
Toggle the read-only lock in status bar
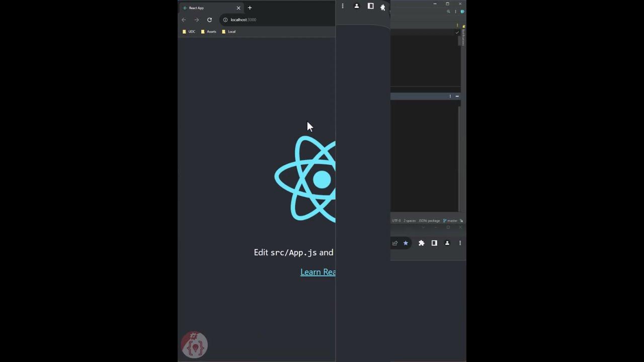click(x=461, y=221)
